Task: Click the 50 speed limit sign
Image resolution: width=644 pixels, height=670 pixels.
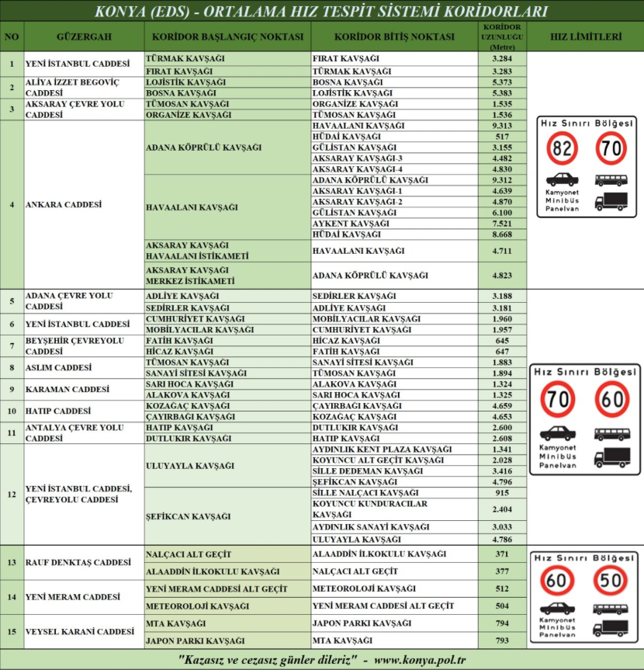Action: tap(611, 580)
